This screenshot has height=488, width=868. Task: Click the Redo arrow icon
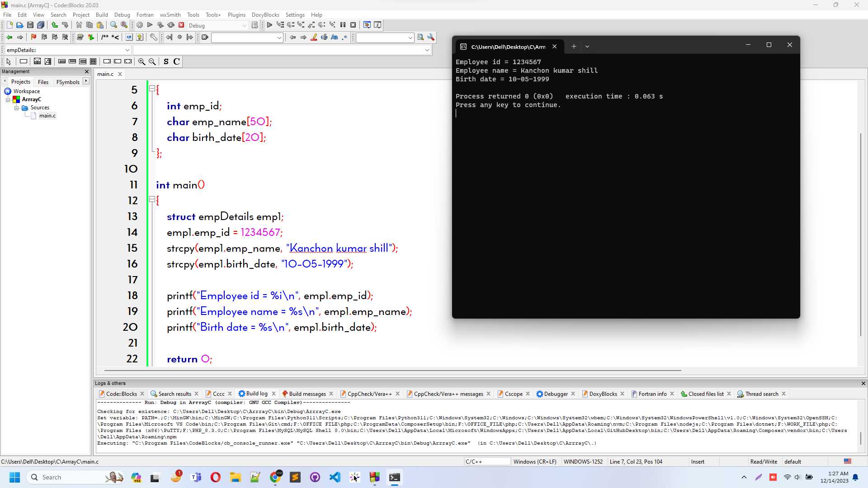click(x=65, y=25)
